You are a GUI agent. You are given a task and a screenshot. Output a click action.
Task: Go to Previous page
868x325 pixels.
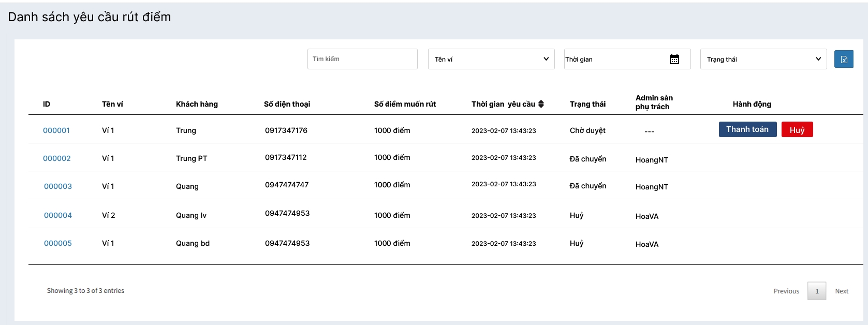click(x=786, y=291)
